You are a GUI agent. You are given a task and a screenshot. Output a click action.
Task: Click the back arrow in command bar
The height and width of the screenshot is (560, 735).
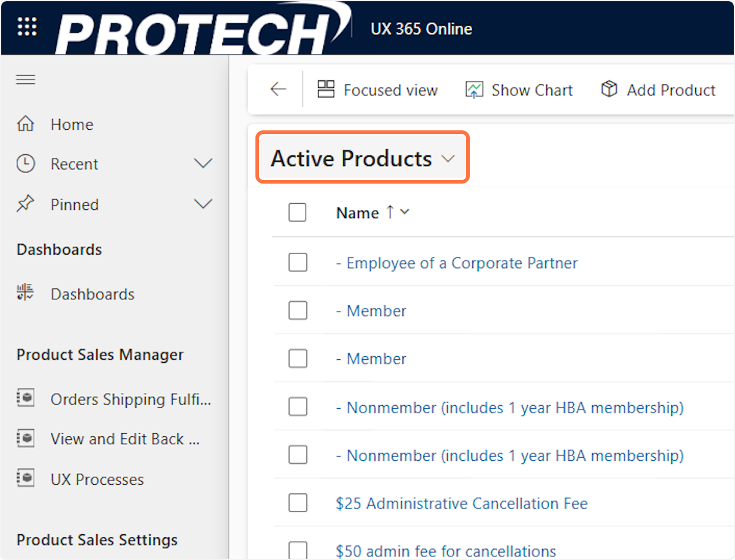278,90
